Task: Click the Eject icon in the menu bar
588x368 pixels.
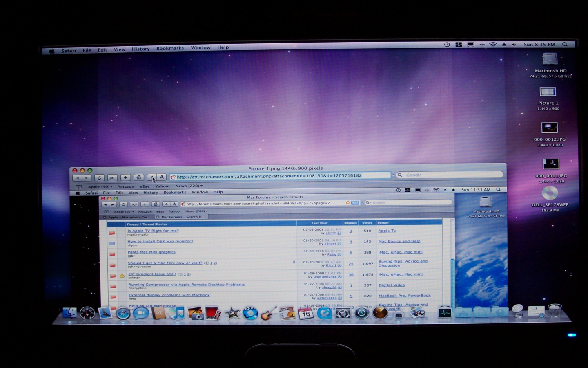Action: [504, 45]
